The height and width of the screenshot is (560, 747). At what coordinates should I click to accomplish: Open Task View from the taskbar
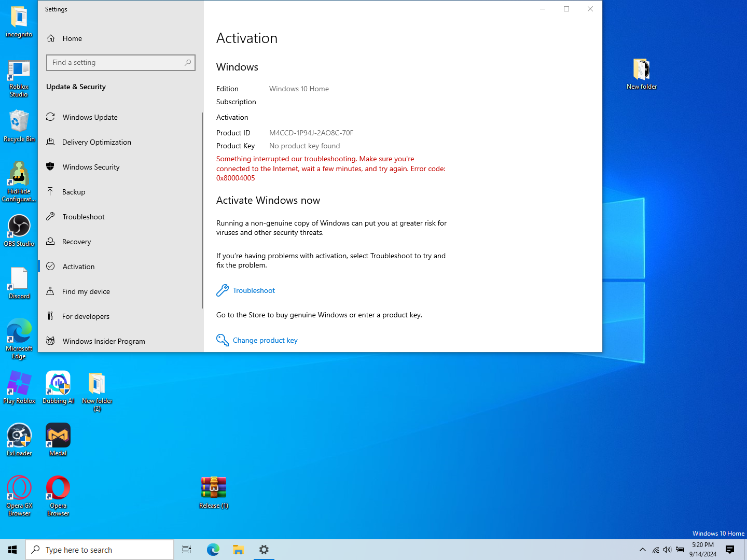pos(187,550)
